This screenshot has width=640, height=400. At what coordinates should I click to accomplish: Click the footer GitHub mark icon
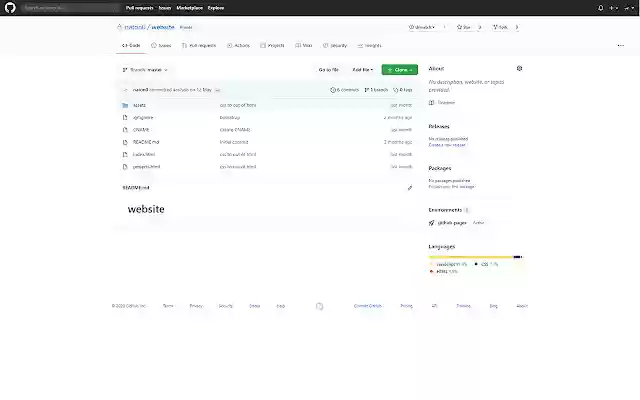click(320, 306)
